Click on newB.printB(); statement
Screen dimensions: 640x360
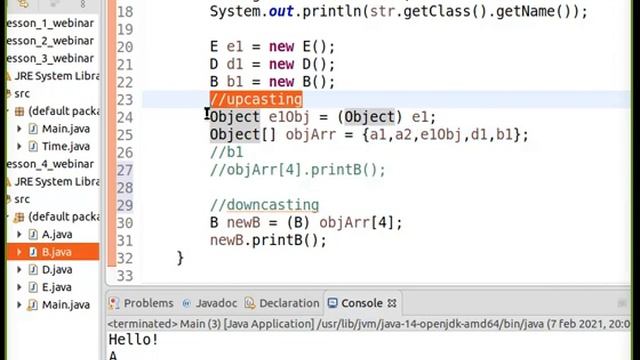click(x=268, y=240)
